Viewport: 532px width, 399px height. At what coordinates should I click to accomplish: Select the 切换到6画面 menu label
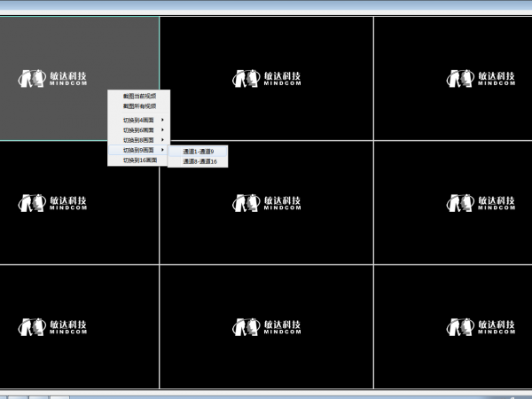pos(138,130)
